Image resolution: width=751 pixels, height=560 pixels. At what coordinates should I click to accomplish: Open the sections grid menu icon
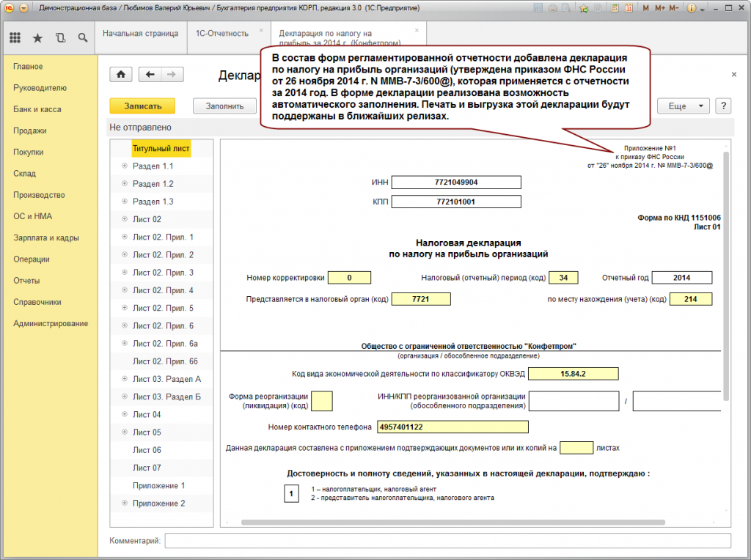click(15, 37)
